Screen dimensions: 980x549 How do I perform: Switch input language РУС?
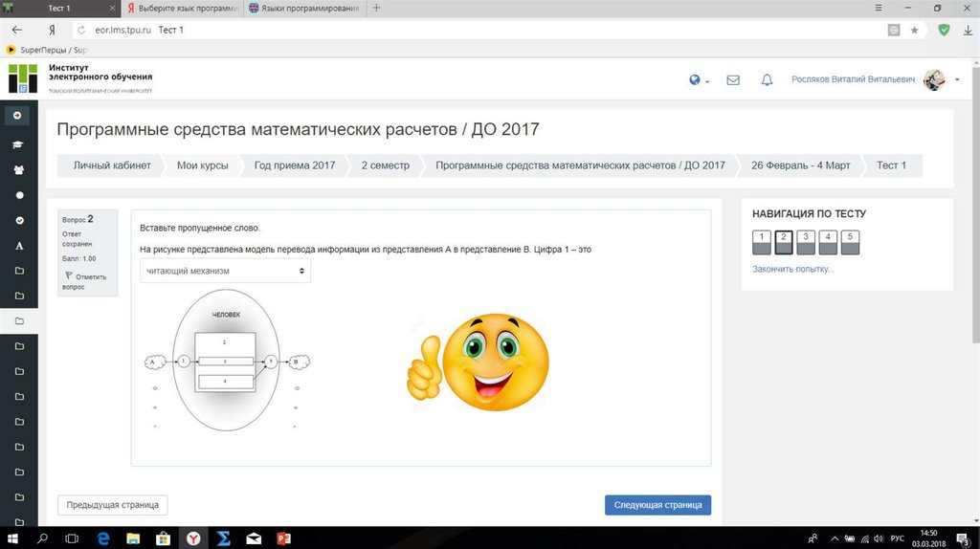point(898,538)
